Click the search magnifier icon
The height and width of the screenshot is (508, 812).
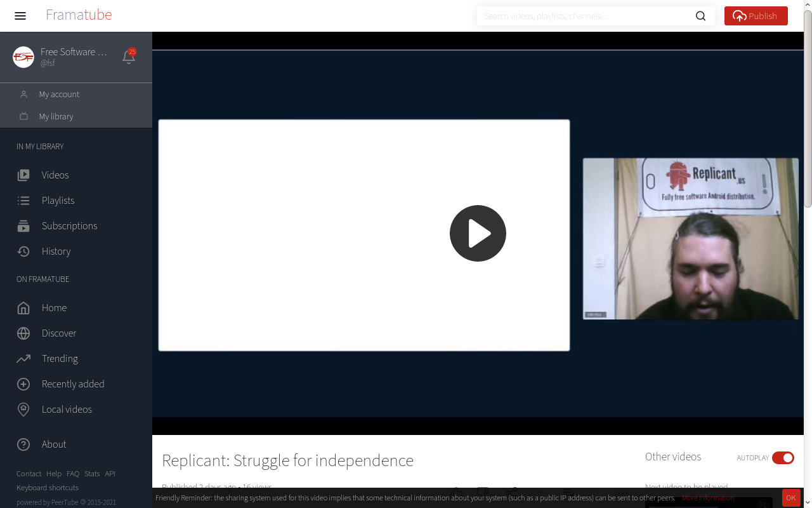coord(700,16)
